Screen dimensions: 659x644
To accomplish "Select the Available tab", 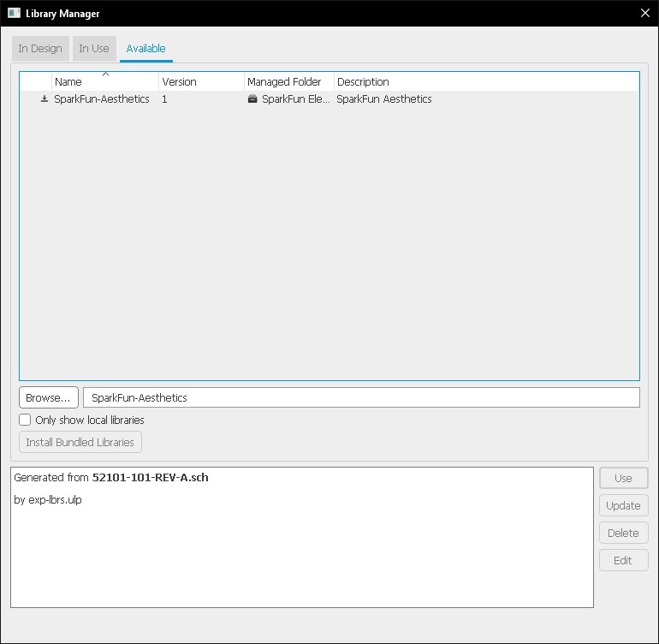I will 145,49.
